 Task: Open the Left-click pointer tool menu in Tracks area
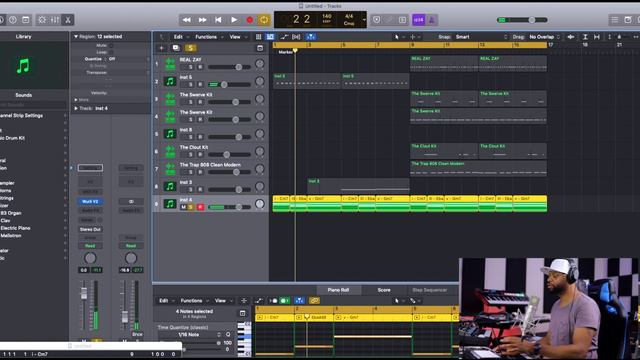(398, 37)
